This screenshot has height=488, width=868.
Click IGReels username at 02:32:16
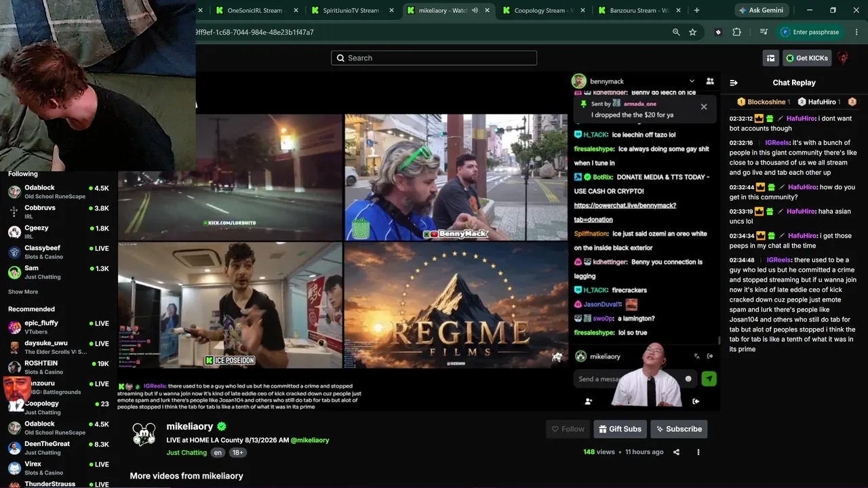(778, 143)
